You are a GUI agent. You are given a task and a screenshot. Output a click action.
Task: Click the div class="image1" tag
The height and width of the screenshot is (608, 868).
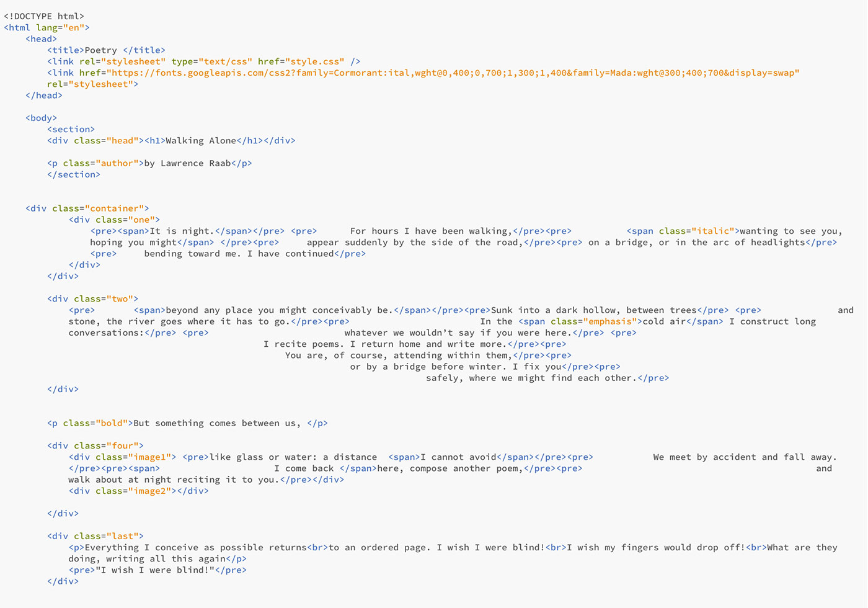coord(122,457)
